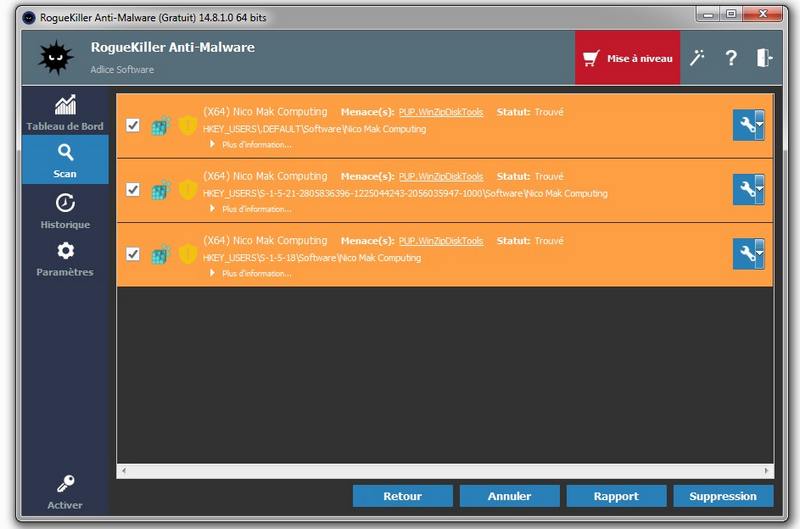Open help with the question mark icon

[731, 58]
